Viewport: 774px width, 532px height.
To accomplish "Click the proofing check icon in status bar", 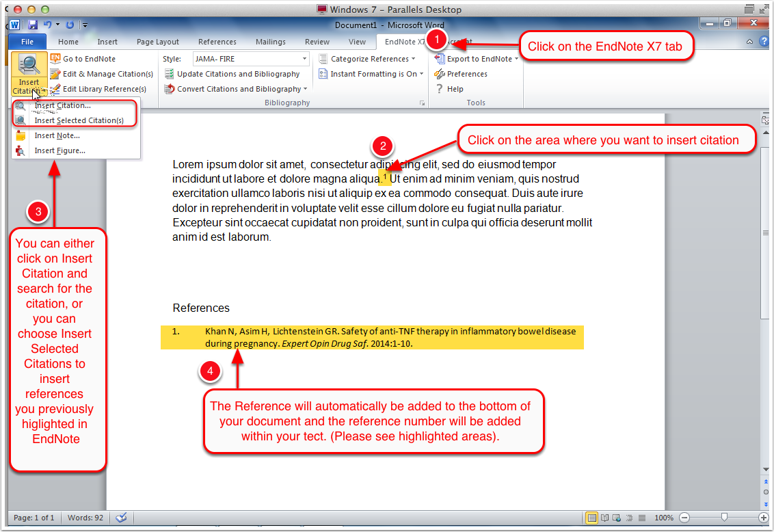I will click(x=121, y=518).
